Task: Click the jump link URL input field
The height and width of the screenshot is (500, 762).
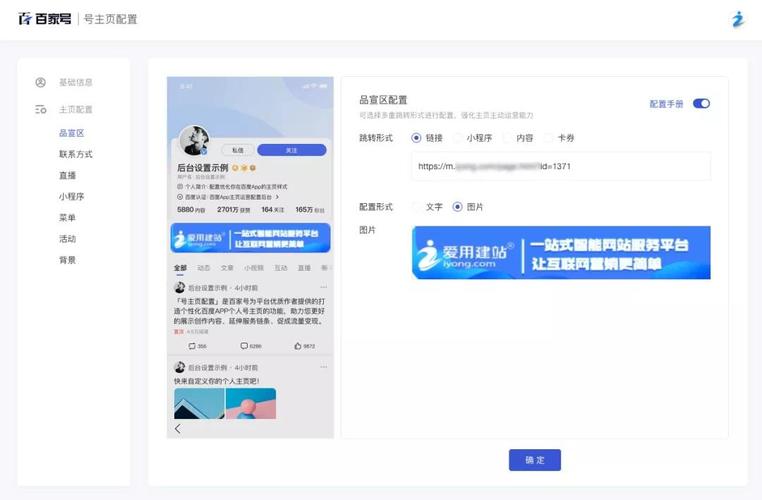Action: pos(561,166)
